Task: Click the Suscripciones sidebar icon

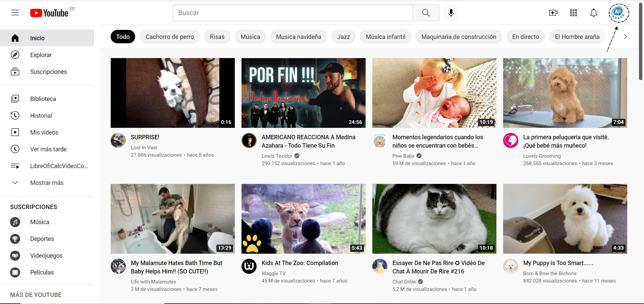Action: coord(15,71)
